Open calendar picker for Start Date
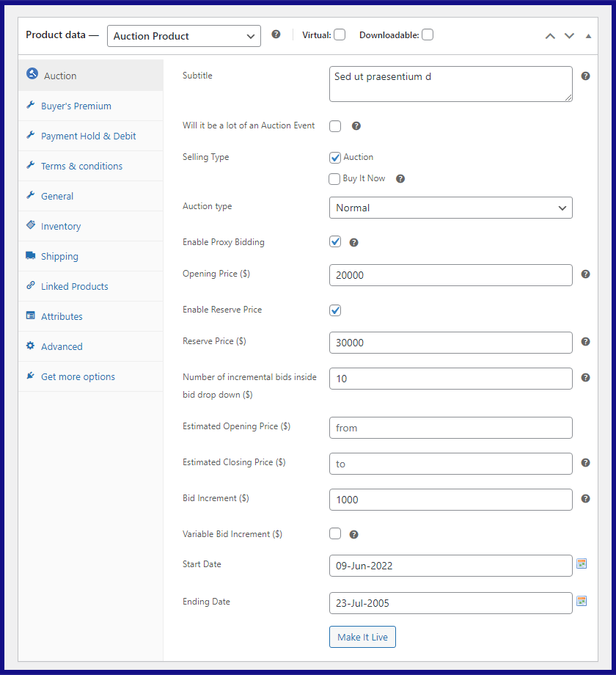The width and height of the screenshot is (616, 675). tap(582, 563)
